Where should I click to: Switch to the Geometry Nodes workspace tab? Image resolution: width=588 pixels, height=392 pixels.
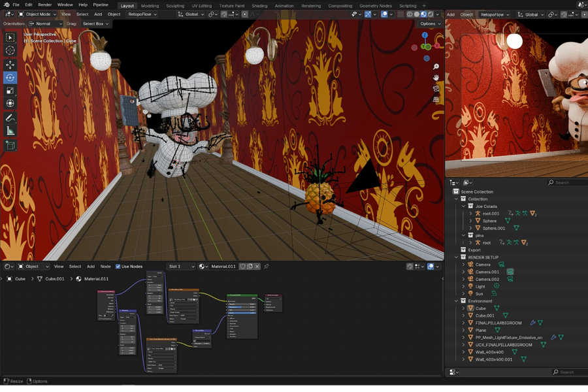(x=376, y=6)
